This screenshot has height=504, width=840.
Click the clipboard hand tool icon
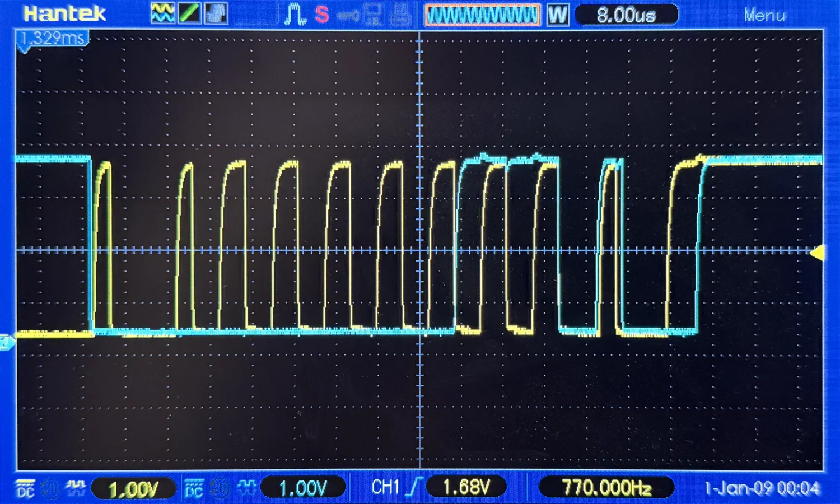pos(214,15)
